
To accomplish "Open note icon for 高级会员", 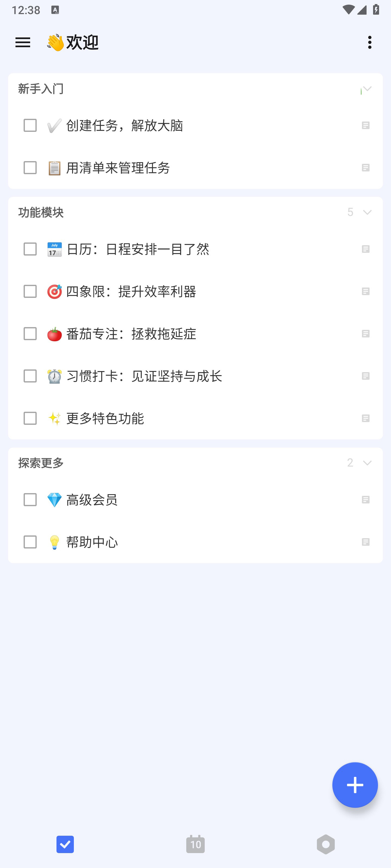I will [x=366, y=500].
